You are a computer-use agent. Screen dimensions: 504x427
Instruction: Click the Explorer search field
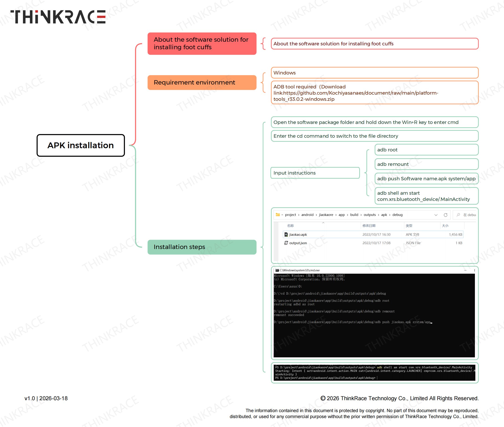point(469,215)
